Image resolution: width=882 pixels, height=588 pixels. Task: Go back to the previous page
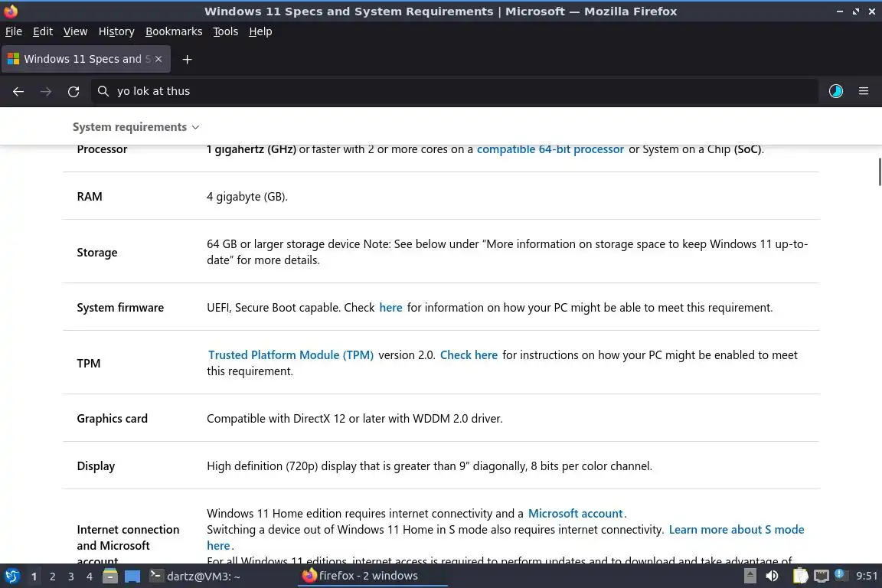coord(18,91)
